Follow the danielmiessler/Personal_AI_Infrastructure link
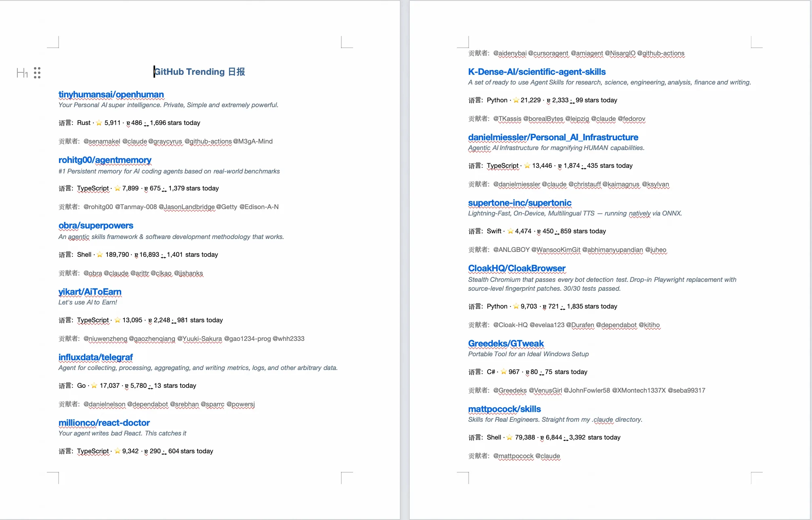The height and width of the screenshot is (520, 812). click(553, 137)
